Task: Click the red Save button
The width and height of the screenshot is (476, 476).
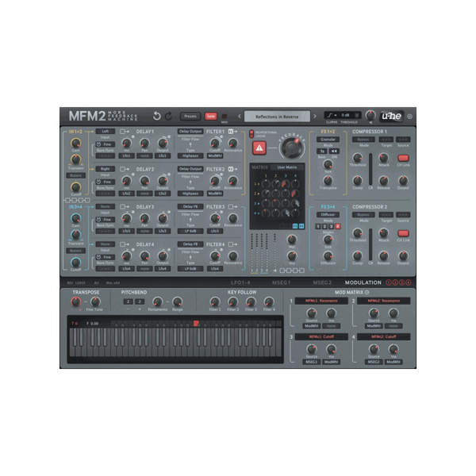Action: 211,117
